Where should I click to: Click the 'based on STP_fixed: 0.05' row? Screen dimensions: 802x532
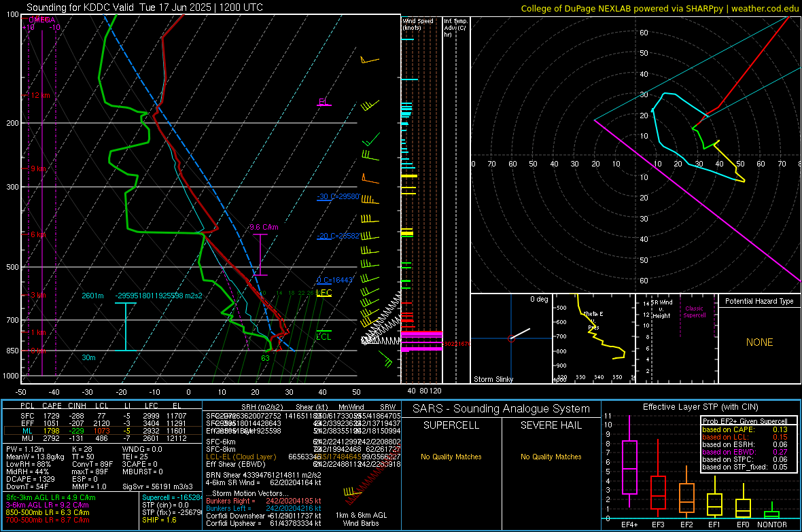coord(745,467)
